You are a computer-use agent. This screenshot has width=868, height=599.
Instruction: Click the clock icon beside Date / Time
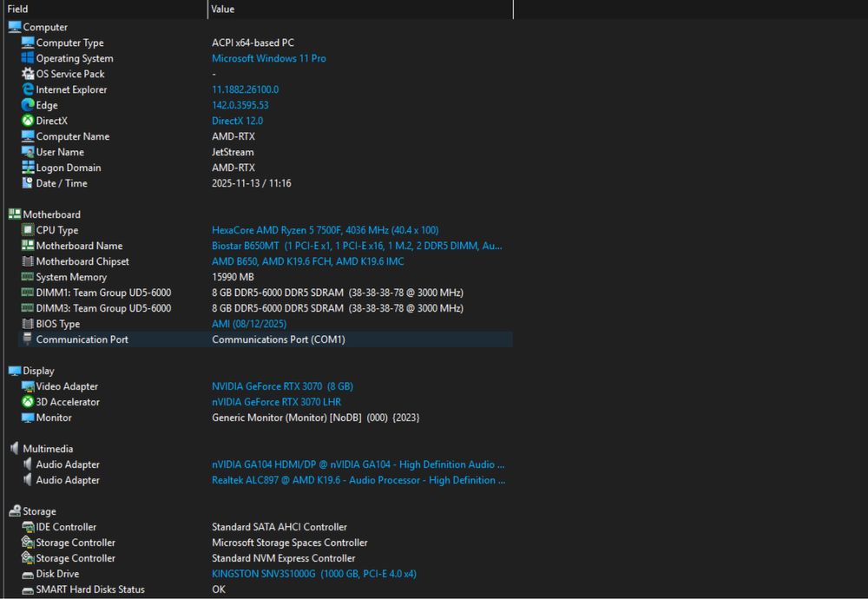pos(28,182)
